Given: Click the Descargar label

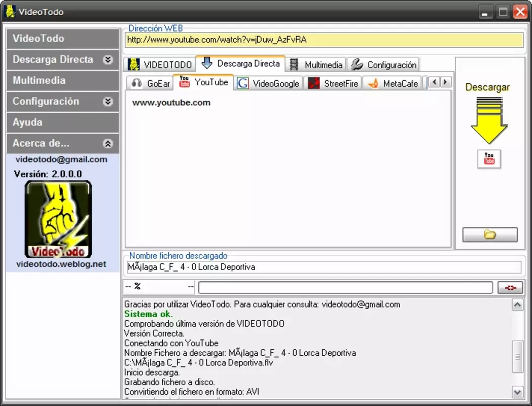Looking at the screenshot, I should pos(487,87).
